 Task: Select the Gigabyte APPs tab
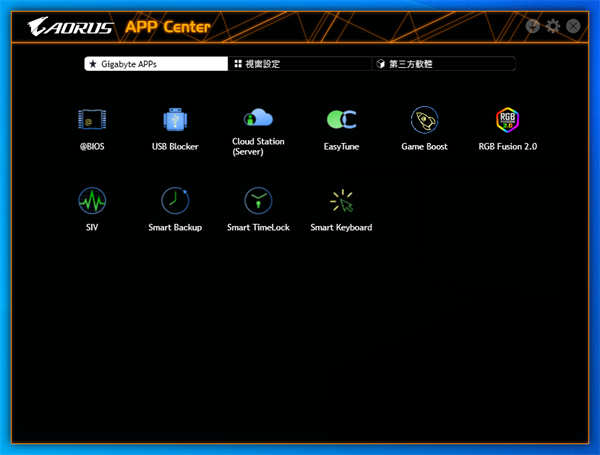tap(156, 64)
